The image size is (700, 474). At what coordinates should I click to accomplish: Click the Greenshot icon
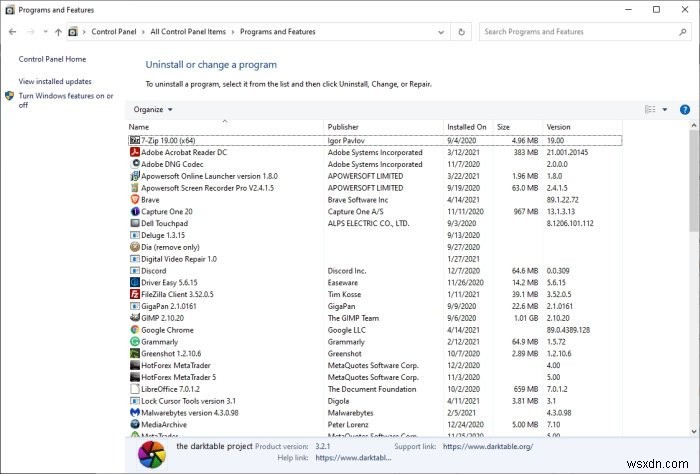[134, 353]
